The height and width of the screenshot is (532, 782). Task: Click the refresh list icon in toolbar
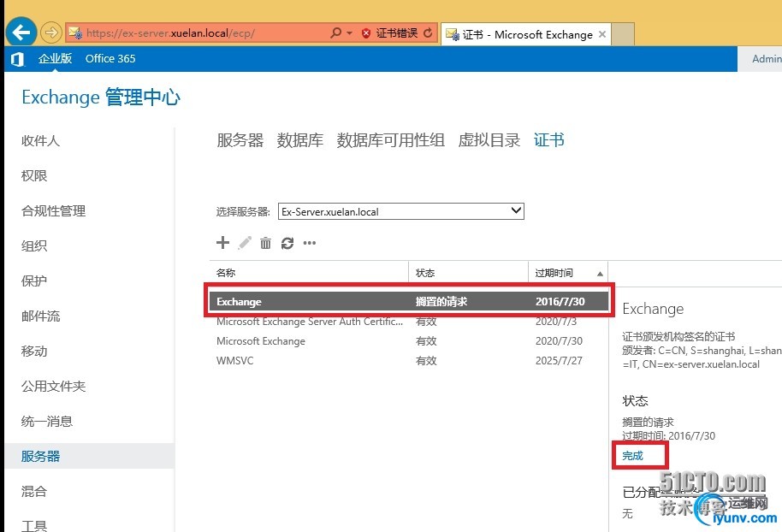coord(287,243)
